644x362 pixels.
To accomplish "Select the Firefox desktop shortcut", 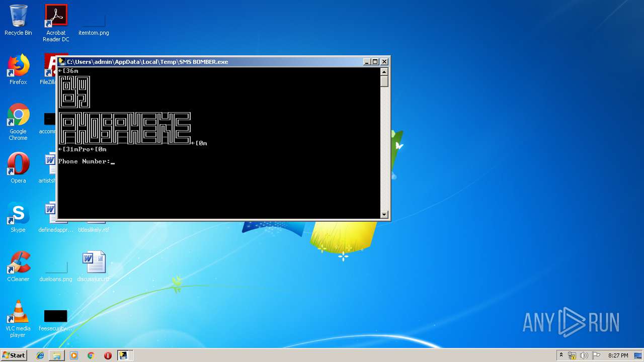I will point(18,69).
